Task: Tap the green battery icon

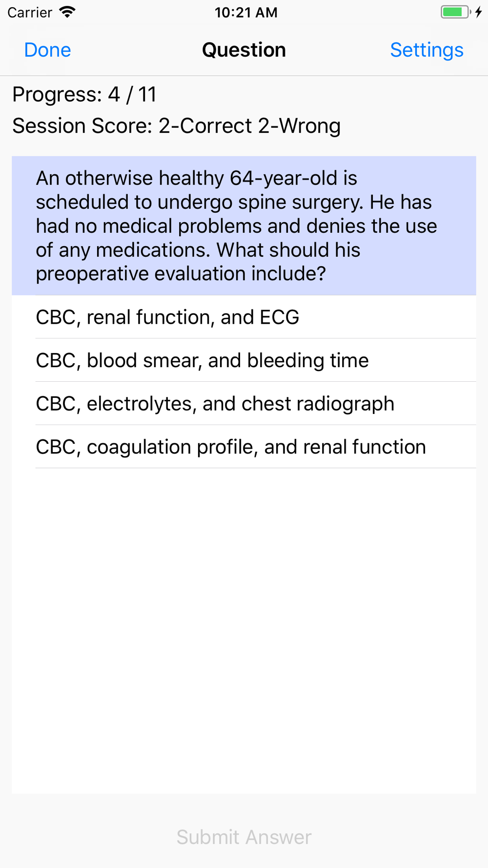Action: pyautogui.click(x=455, y=12)
